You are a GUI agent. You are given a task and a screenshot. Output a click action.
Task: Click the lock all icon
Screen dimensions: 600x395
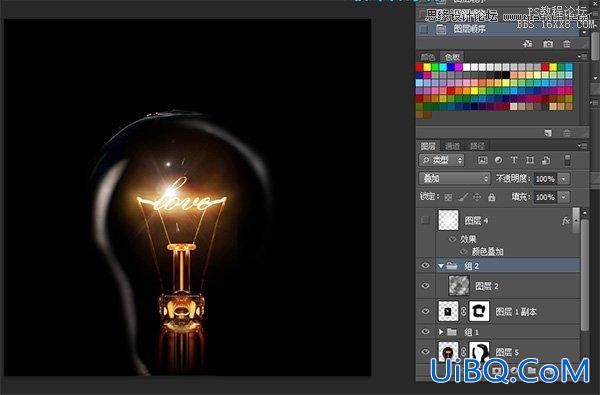492,197
